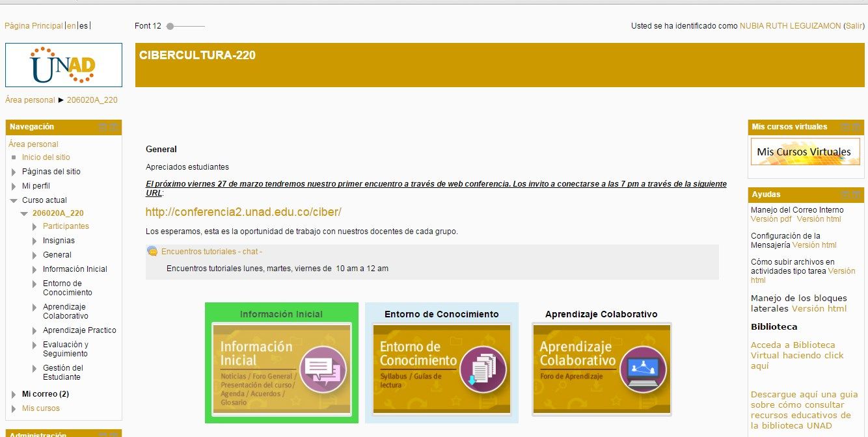Expand Mi perfil in the navigation tree
This screenshot has height=437, width=868.
pos(14,186)
